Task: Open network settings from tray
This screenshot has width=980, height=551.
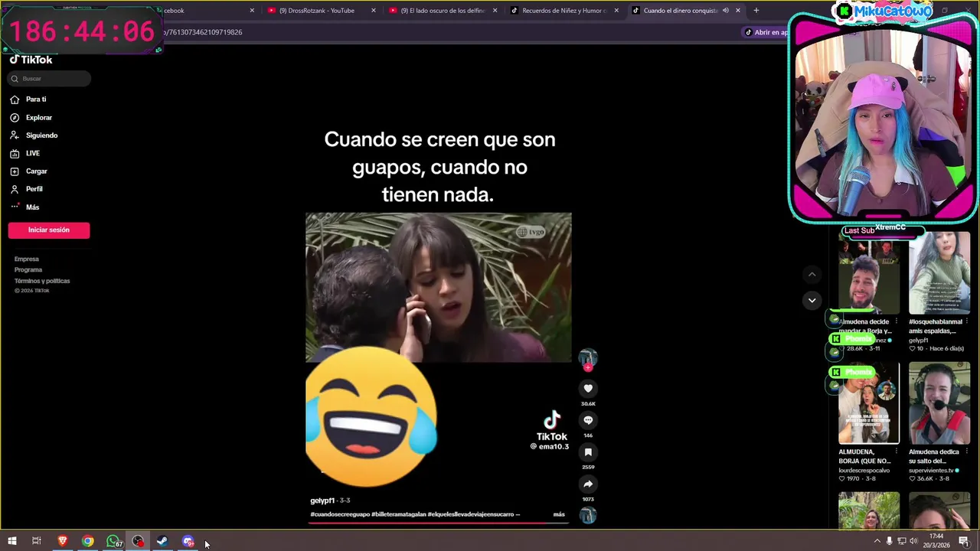Action: (901, 541)
